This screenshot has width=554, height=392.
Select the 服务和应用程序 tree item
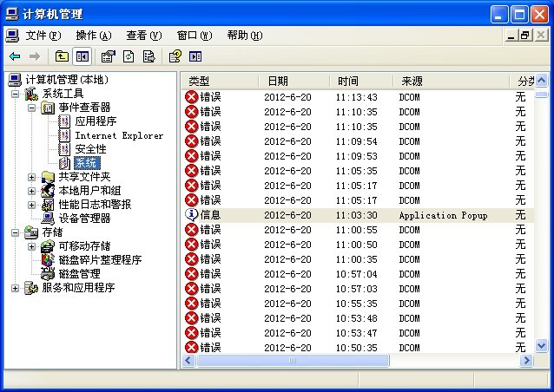[x=78, y=288]
